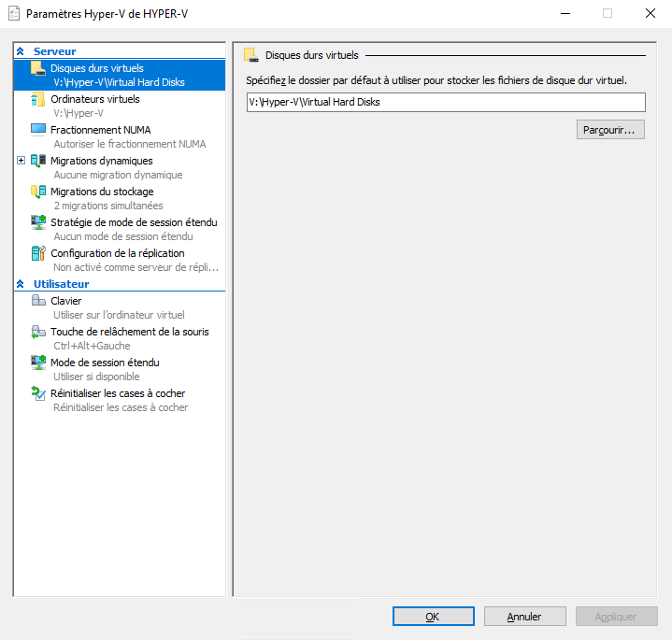The width and height of the screenshot is (672, 640).
Task: Collapse the Serveur section
Action: pyautogui.click(x=21, y=51)
